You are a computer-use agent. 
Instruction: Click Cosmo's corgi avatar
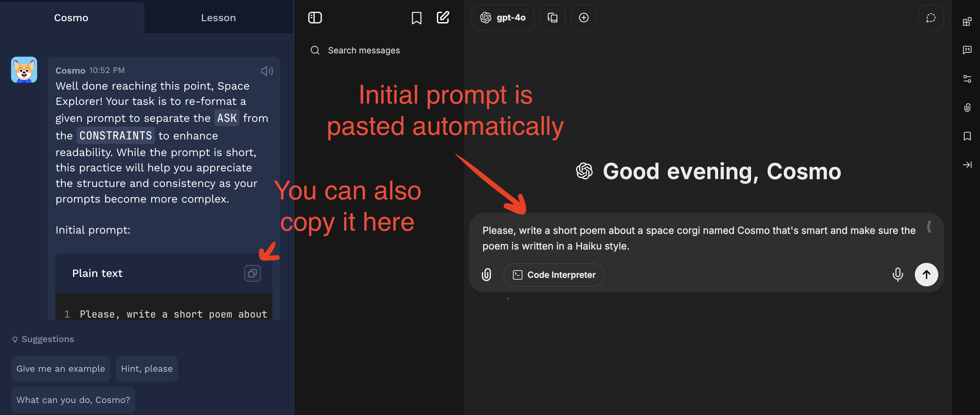click(24, 70)
